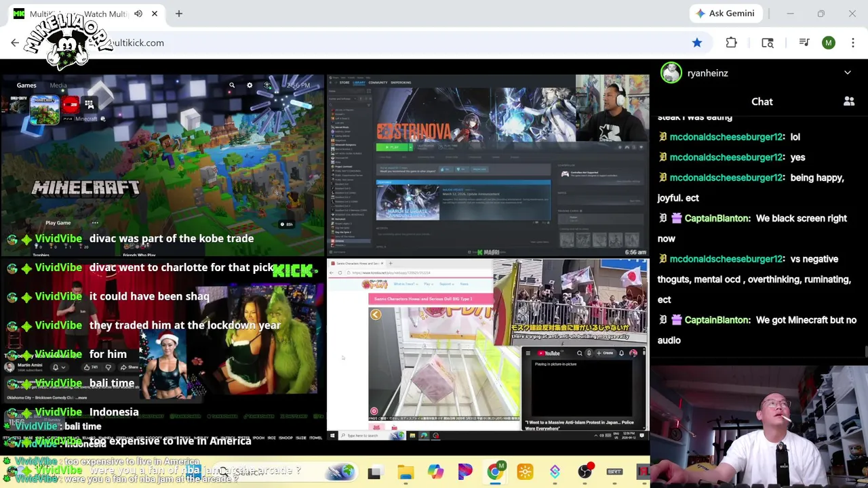The width and height of the screenshot is (868, 488).
Task: Open the browser Extensions puzzle icon
Action: click(x=731, y=43)
